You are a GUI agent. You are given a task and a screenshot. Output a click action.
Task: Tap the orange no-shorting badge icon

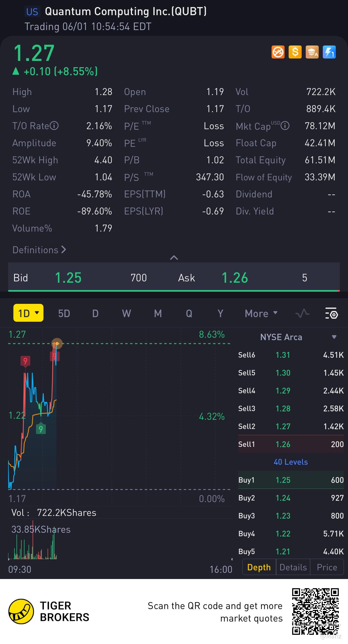tap(278, 52)
